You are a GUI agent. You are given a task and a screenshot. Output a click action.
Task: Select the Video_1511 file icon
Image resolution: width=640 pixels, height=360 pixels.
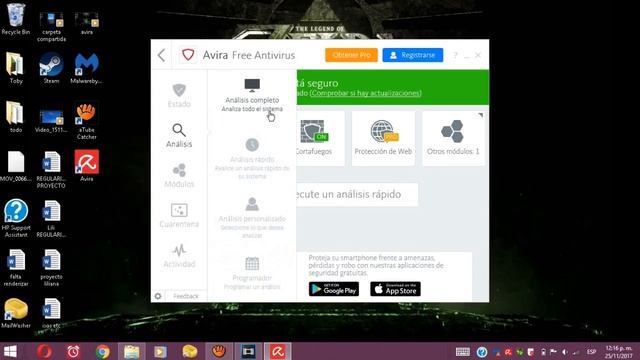(51, 120)
